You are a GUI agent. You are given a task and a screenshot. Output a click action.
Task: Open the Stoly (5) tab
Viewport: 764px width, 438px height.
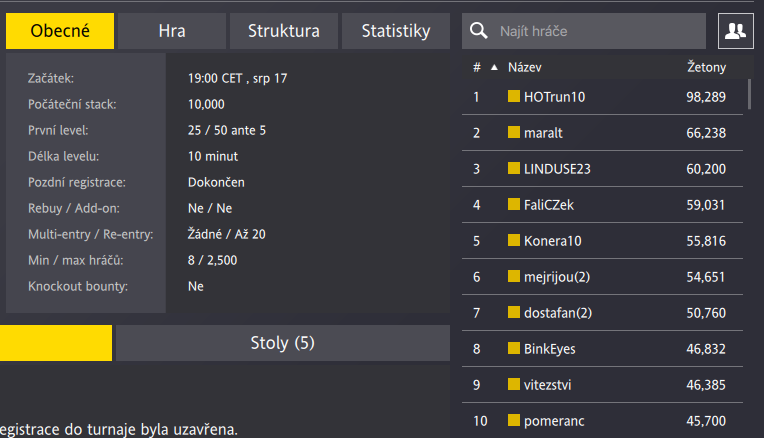283,343
